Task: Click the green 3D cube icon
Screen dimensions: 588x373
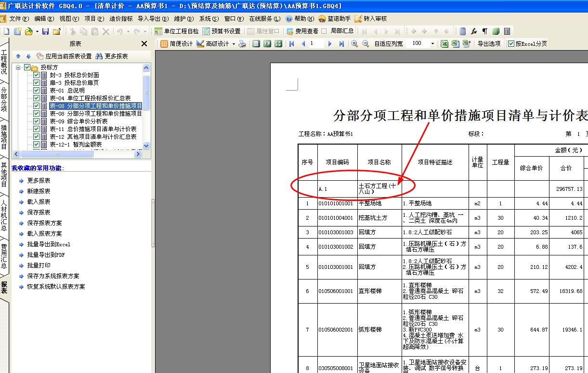Action: 496,31
